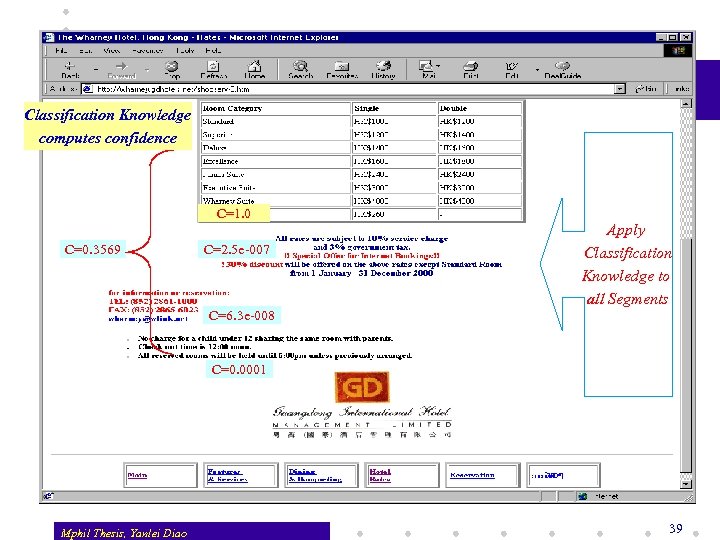Click the IE throbber logo at menu bar right

point(678,51)
